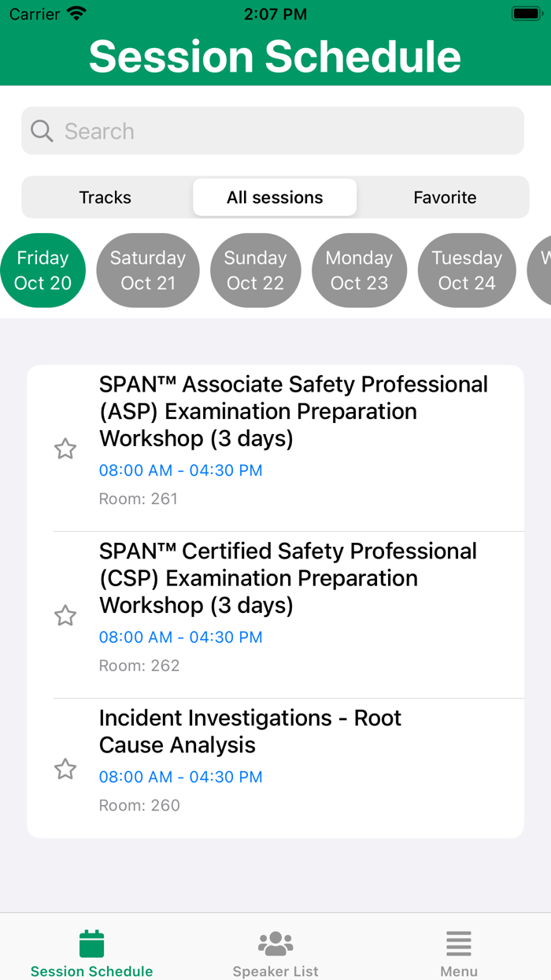This screenshot has height=980, width=551.
Task: Switch to Saturday Oct 21 sessions
Action: tap(148, 270)
